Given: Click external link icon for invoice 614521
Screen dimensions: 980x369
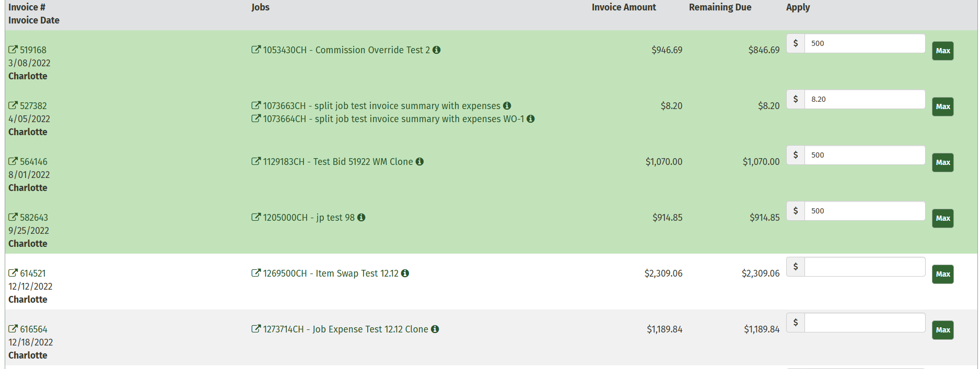Looking at the screenshot, I should point(13,273).
